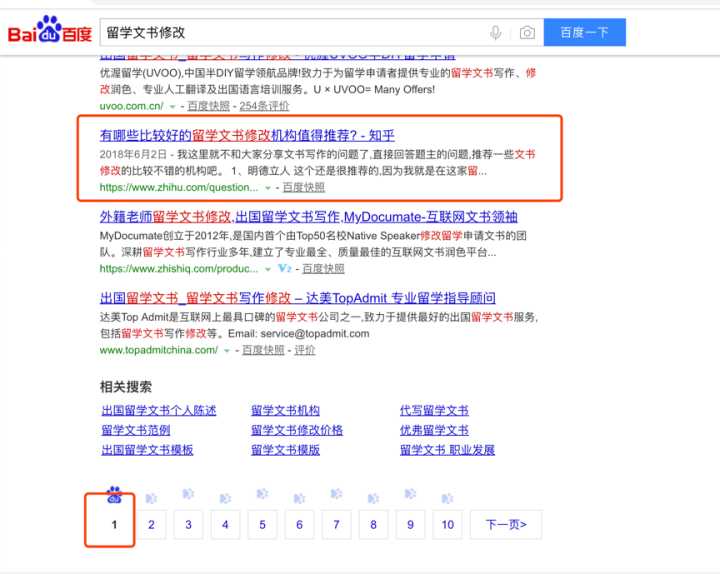This screenshot has width=720, height=574.
Task: Click the 百度一下 search button
Action: click(585, 32)
